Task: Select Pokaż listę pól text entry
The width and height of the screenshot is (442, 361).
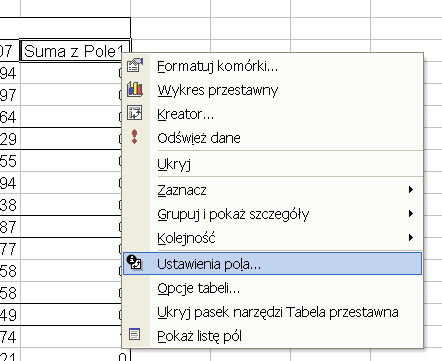Action: (x=199, y=336)
